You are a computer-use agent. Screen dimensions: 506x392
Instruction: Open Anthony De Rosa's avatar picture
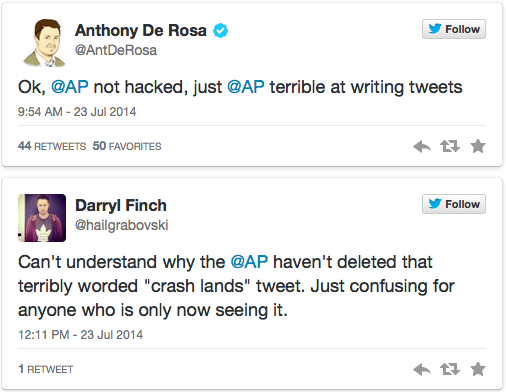pyautogui.click(x=44, y=43)
